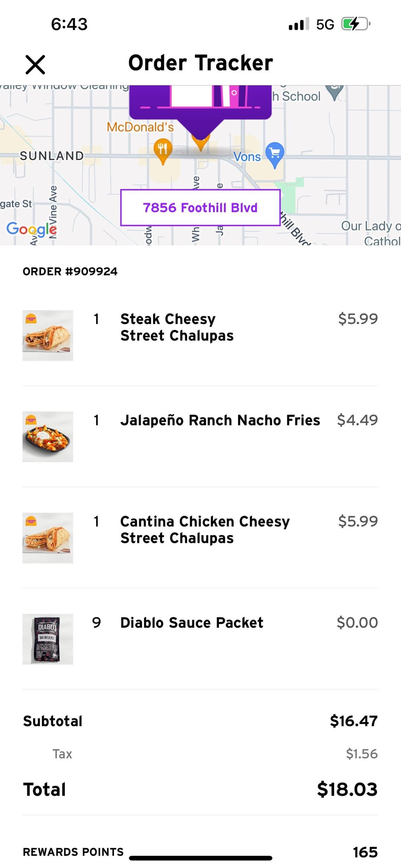Tap the order number #909924 label
Screen dimensions: 401x868
[70, 272]
